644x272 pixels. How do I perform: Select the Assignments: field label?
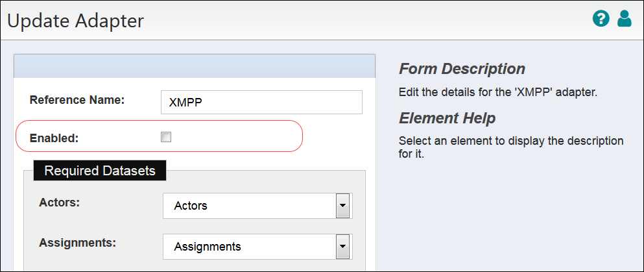click(x=78, y=242)
